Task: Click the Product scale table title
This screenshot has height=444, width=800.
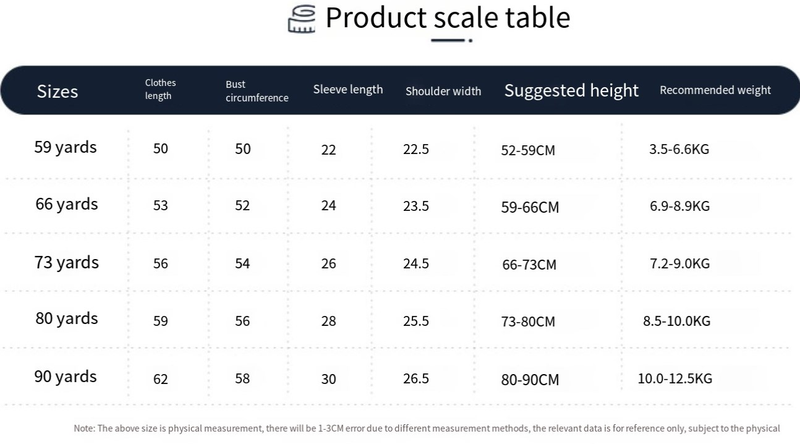Action: (x=448, y=18)
